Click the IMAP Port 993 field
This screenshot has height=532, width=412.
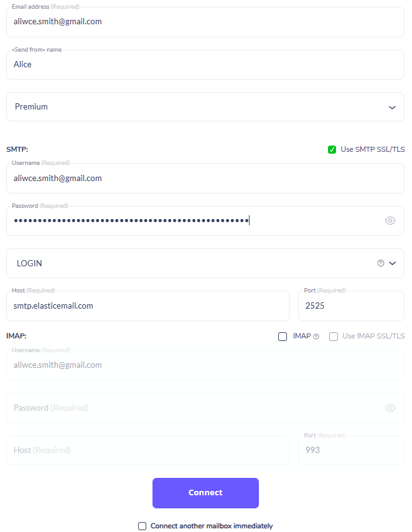(351, 450)
